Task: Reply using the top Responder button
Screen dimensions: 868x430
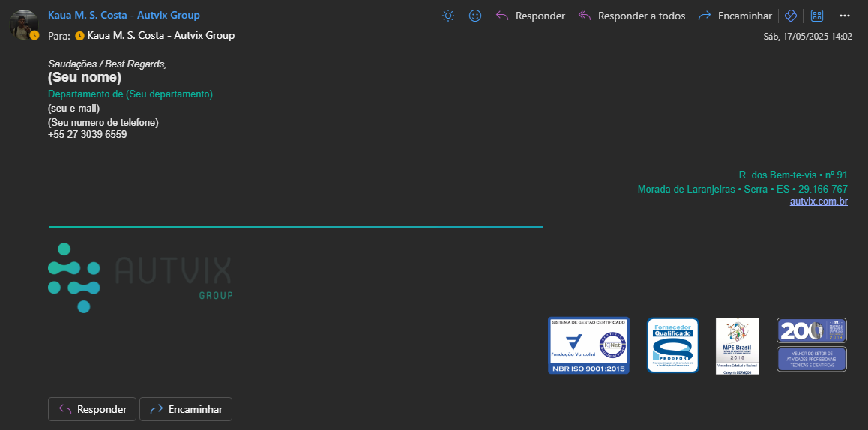Action: 531,16
